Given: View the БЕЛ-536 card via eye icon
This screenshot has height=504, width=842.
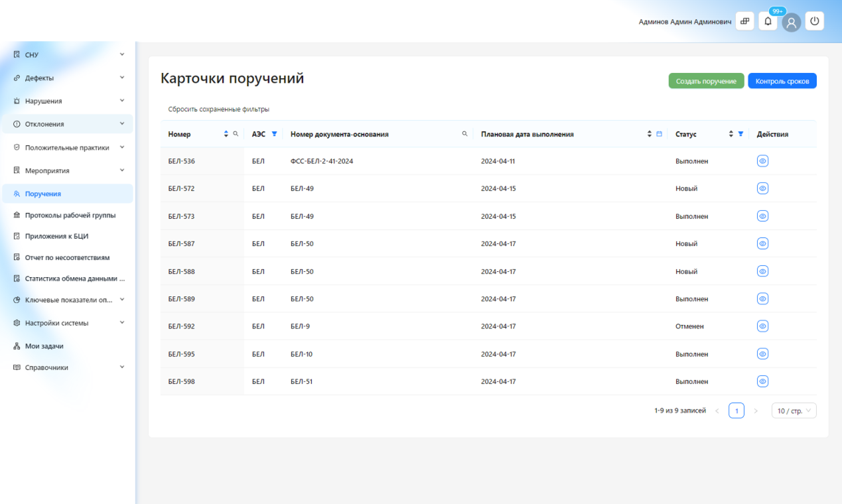Looking at the screenshot, I should (x=762, y=161).
